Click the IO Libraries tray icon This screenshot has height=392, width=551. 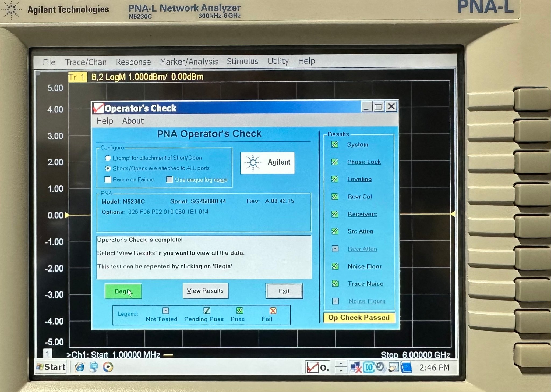[369, 368]
